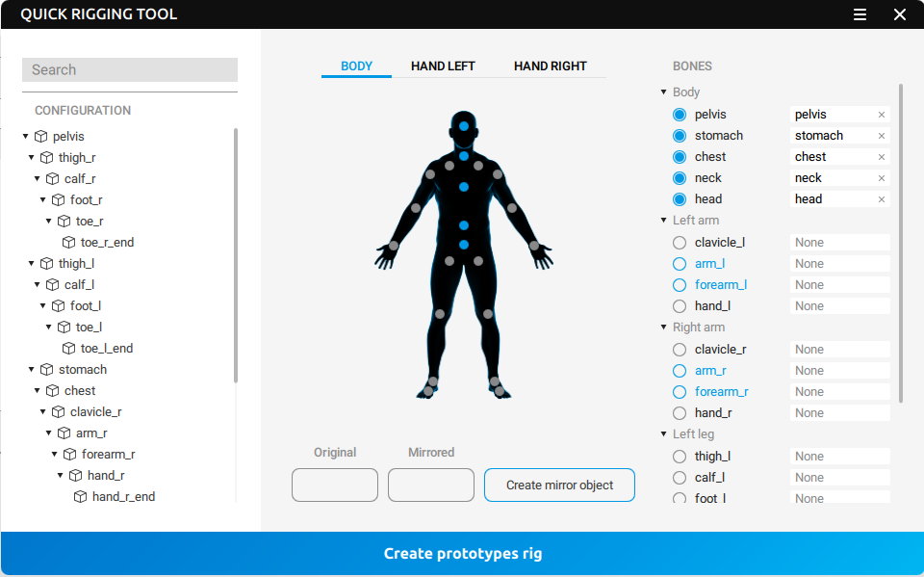Click the cube icon next to chest
Image resolution: width=924 pixels, height=577 pixels.
coord(52,390)
